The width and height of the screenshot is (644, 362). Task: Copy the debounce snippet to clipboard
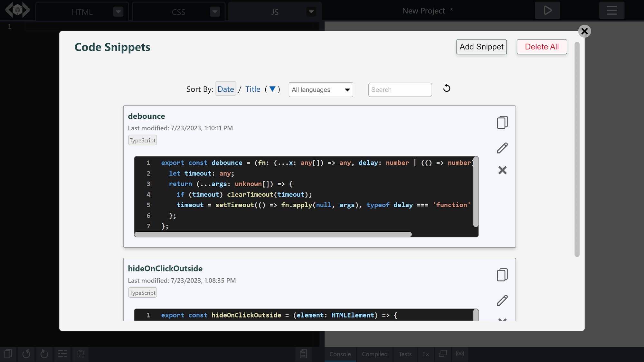tap(502, 122)
